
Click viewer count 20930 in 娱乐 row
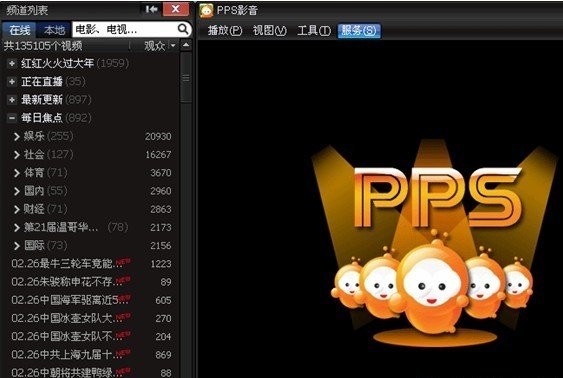click(158, 136)
